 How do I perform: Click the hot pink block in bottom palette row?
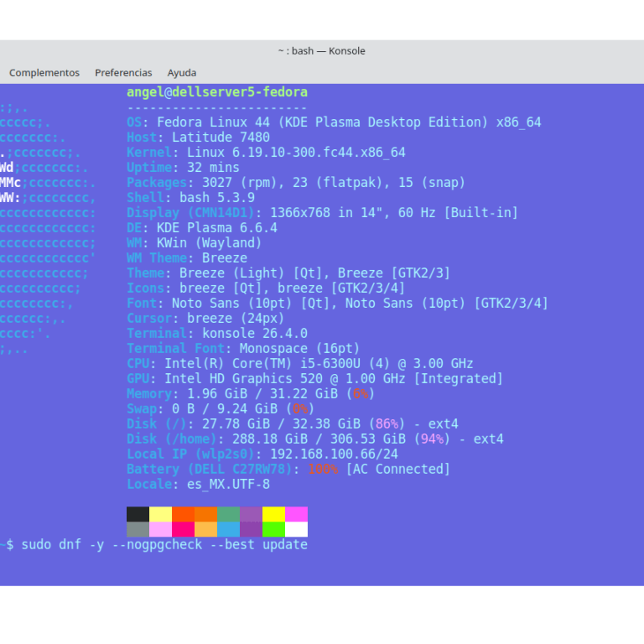183,529
